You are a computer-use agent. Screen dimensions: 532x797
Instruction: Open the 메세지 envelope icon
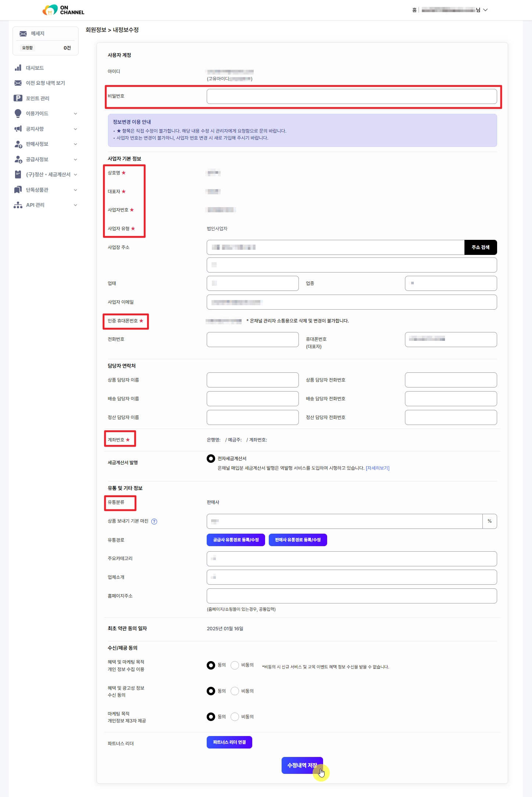tap(23, 34)
